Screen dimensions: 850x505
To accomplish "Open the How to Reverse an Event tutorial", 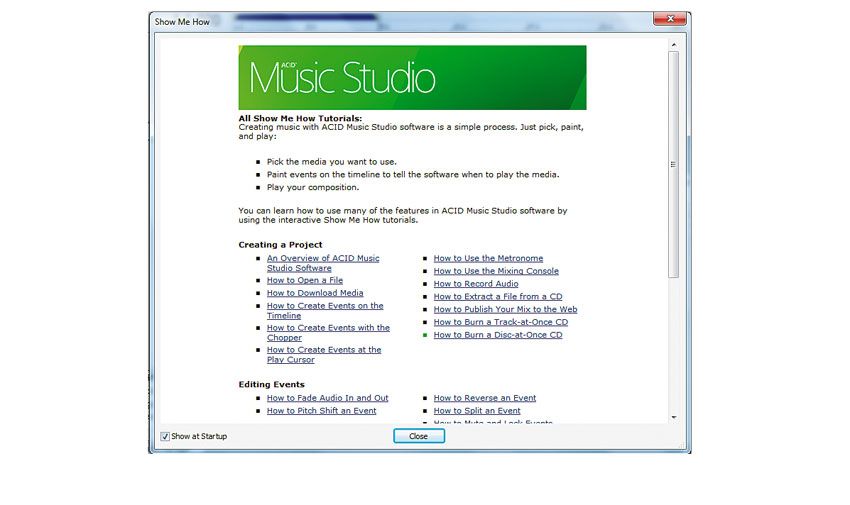I will (x=485, y=398).
